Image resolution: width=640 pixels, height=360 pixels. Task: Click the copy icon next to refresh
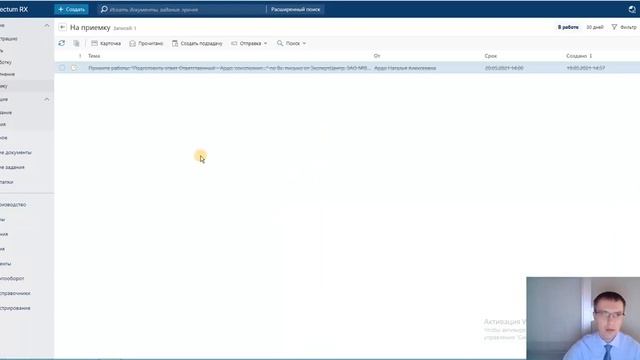pos(76,43)
